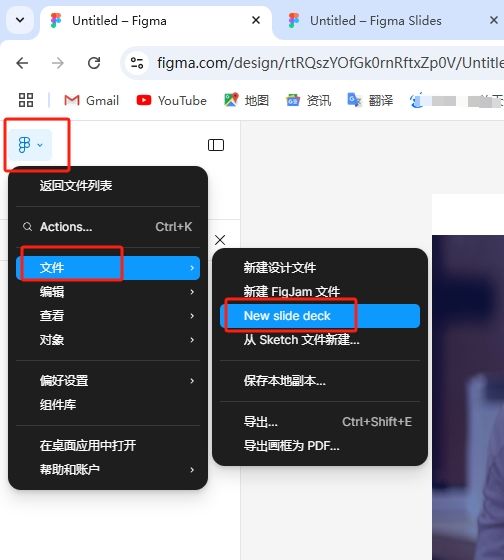Click the browser forward arrow
Viewport: 504px width, 560px height.
coord(58,63)
